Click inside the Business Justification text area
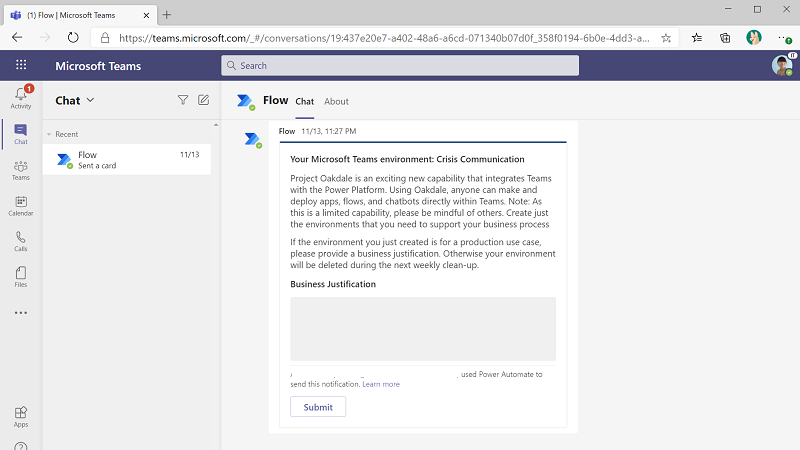800x450 pixels. click(x=423, y=329)
